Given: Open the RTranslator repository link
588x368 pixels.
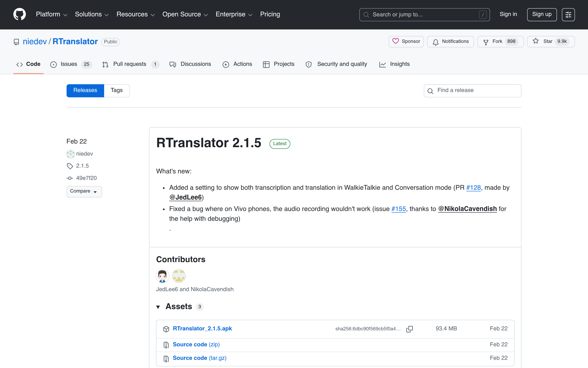Looking at the screenshot, I should [75, 42].
